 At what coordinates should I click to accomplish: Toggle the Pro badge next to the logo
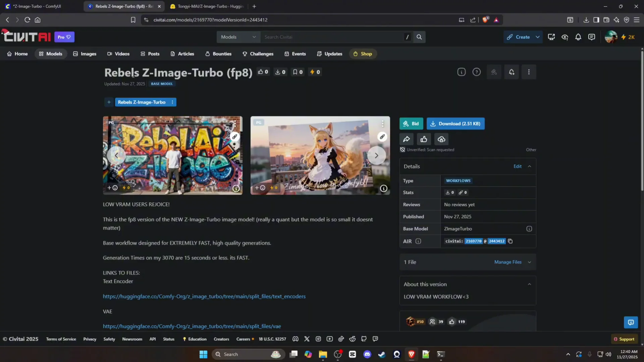[64, 37]
